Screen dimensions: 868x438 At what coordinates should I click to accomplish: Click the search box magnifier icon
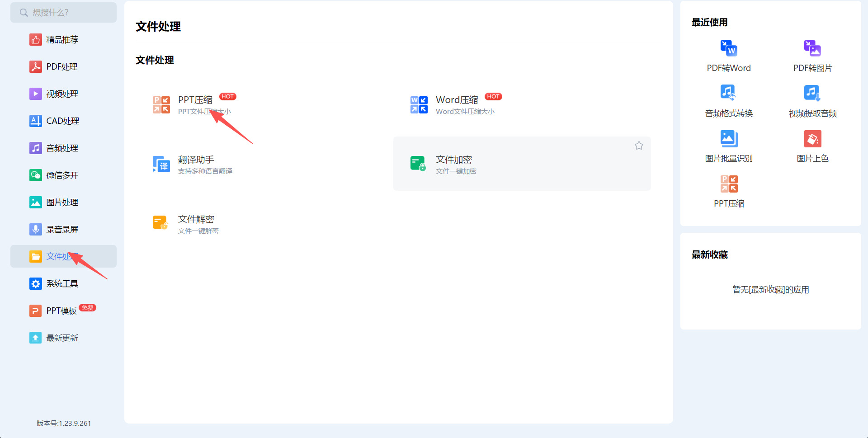tap(24, 13)
